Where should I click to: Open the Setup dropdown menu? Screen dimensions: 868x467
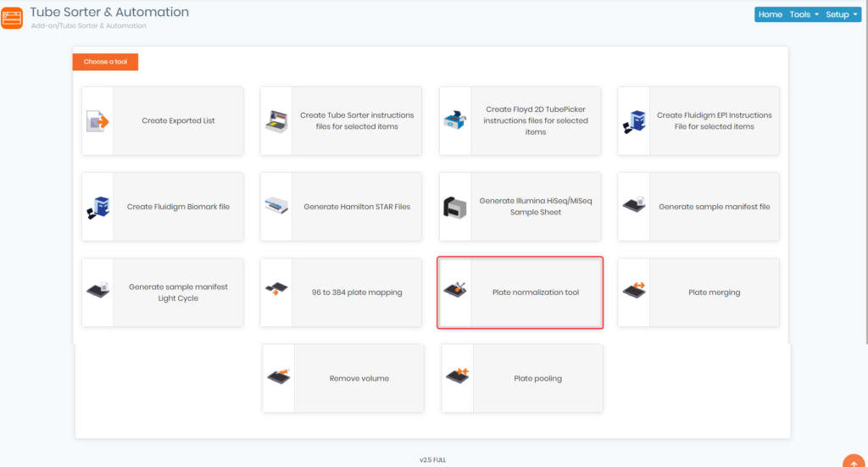point(842,14)
